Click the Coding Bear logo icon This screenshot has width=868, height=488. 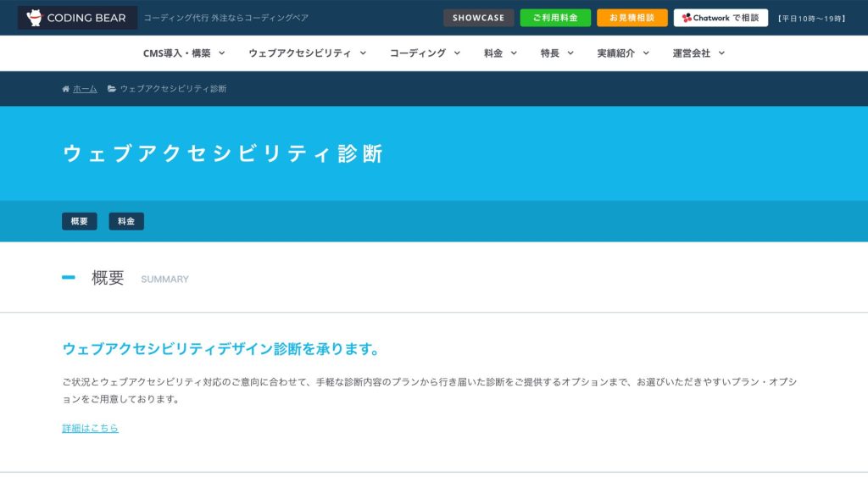pos(35,18)
